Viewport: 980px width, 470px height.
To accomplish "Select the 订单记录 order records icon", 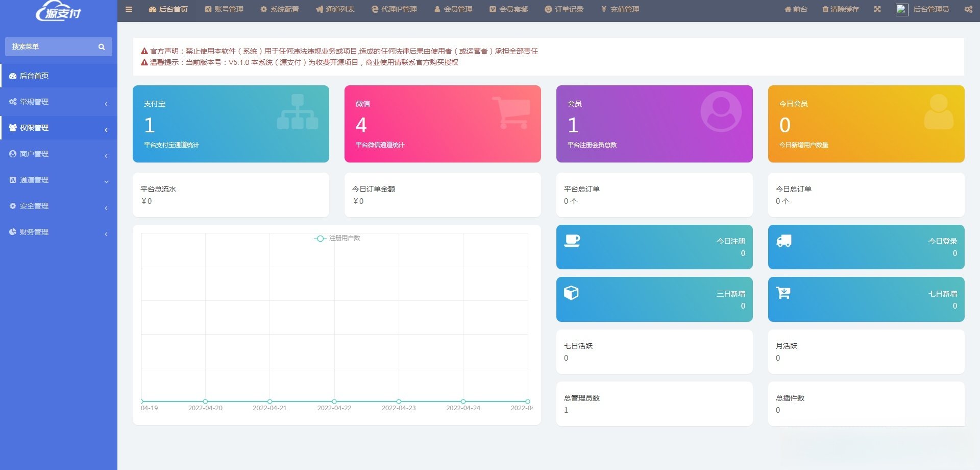I will (x=546, y=9).
